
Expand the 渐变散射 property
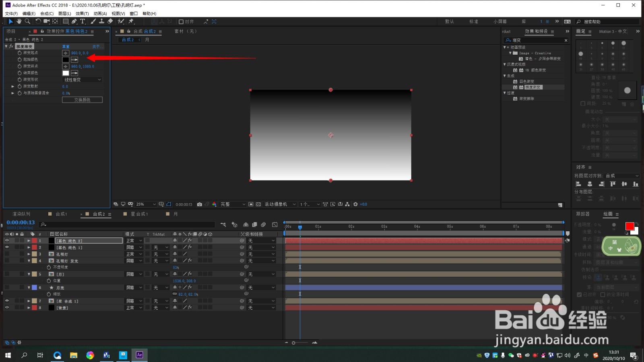pos(13,86)
